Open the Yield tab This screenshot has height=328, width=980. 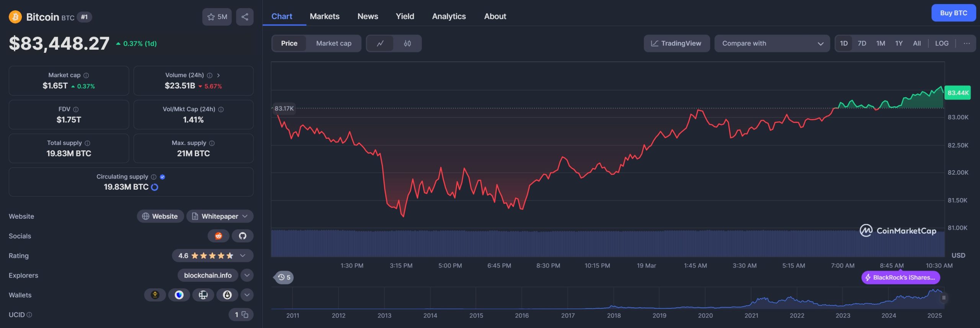(405, 16)
